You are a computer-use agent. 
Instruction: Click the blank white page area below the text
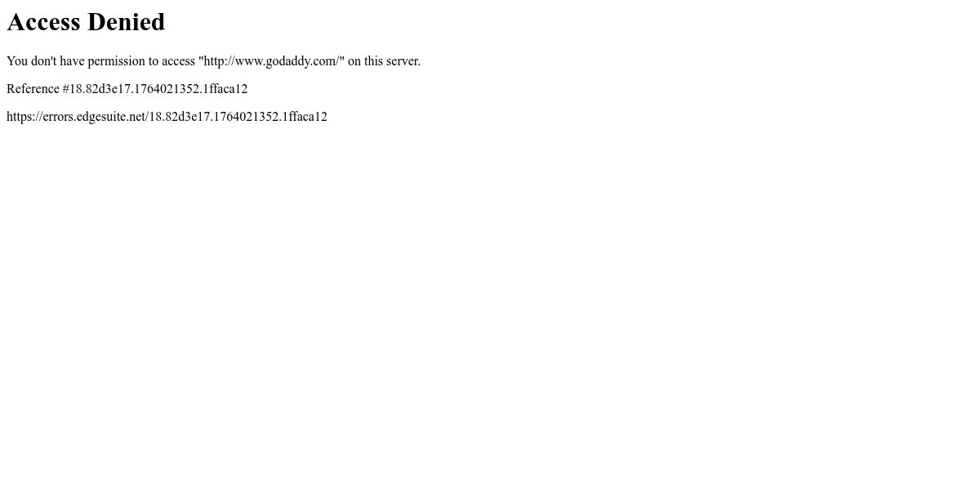point(490,310)
